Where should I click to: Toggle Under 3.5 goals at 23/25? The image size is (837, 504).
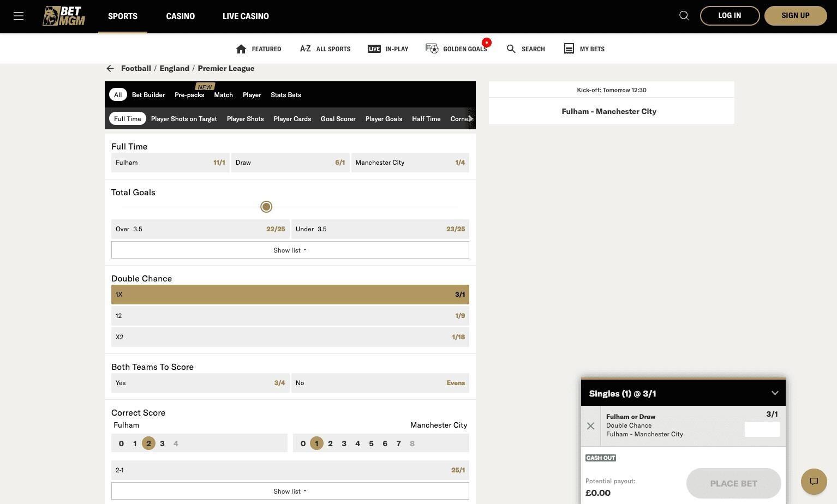click(380, 229)
